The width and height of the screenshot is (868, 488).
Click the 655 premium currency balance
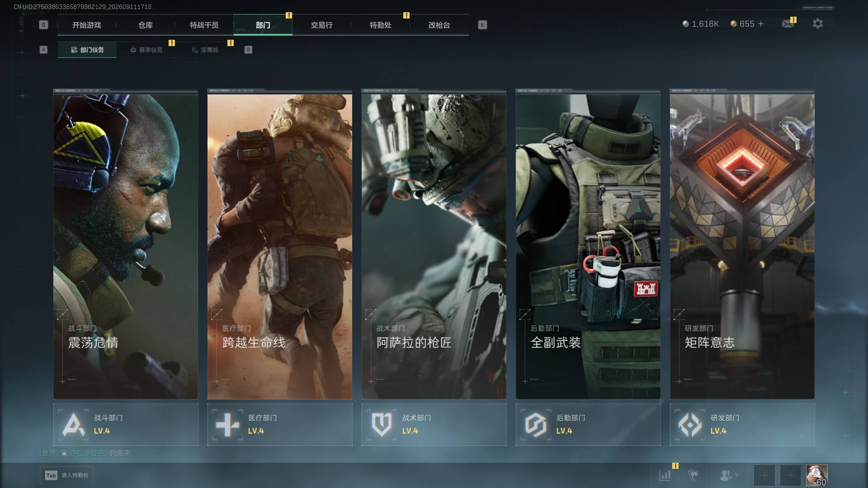point(743,24)
